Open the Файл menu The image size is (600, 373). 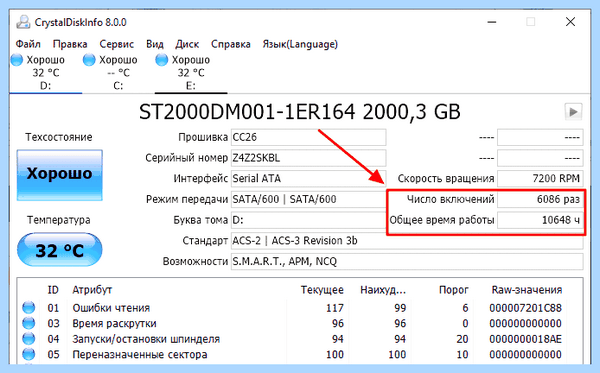click(28, 44)
